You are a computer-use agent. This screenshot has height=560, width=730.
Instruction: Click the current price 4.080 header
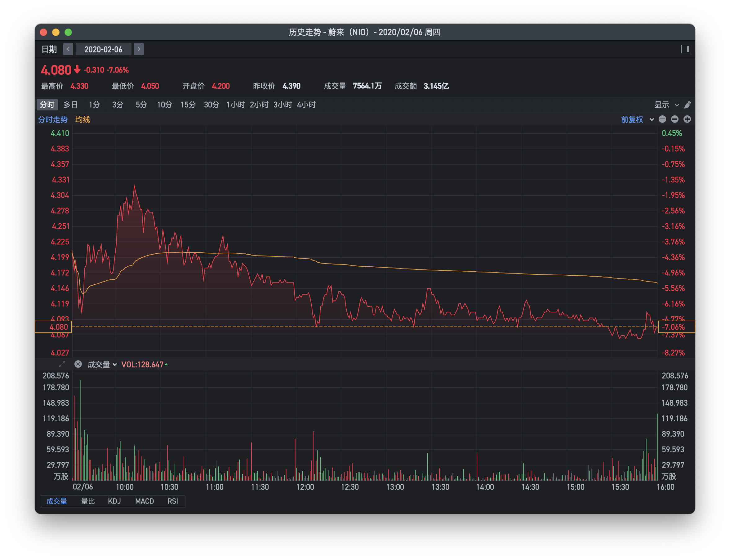tap(56, 70)
